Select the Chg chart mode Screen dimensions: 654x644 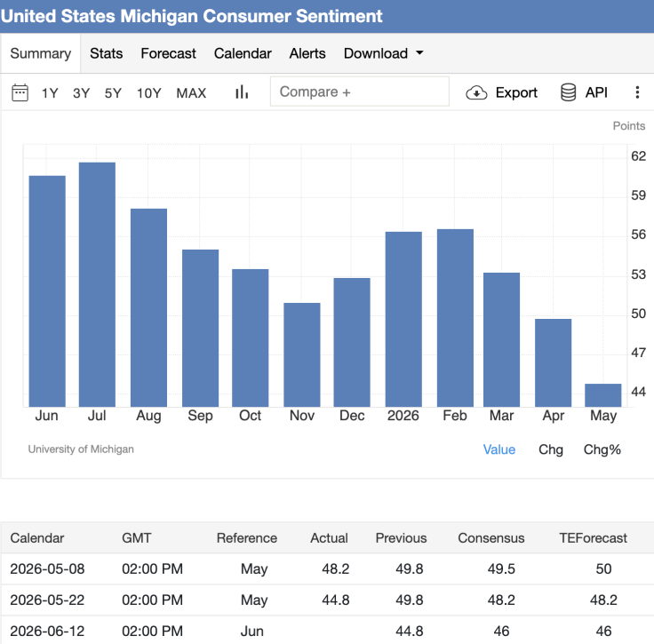[x=551, y=449]
